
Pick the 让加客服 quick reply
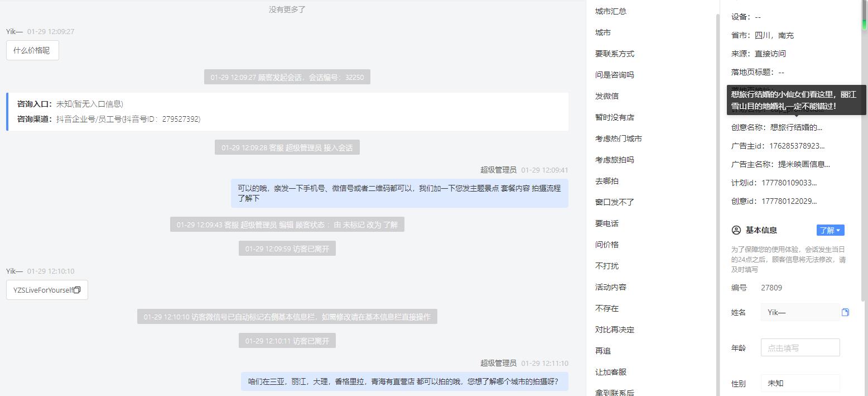pyautogui.click(x=610, y=372)
